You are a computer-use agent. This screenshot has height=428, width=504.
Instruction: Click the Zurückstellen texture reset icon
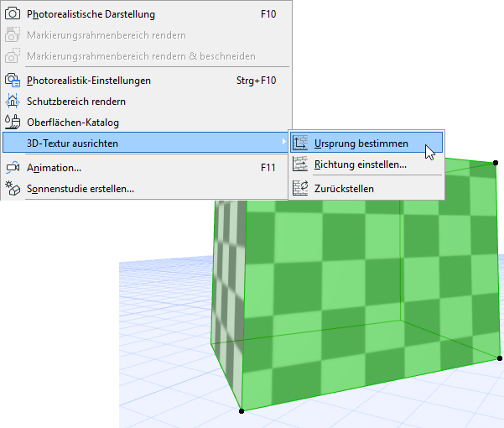pyautogui.click(x=300, y=188)
